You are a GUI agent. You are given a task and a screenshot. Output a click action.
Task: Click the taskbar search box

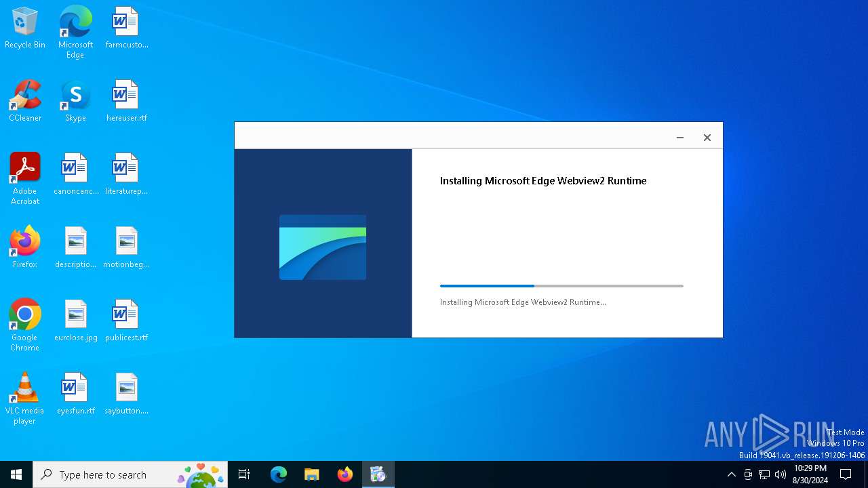[x=130, y=474]
